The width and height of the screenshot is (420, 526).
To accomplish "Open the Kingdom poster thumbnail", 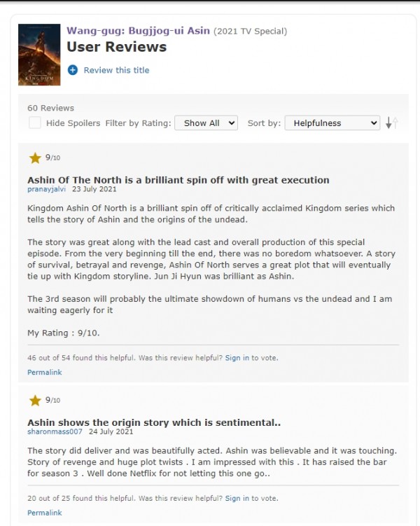I will 40,55.
